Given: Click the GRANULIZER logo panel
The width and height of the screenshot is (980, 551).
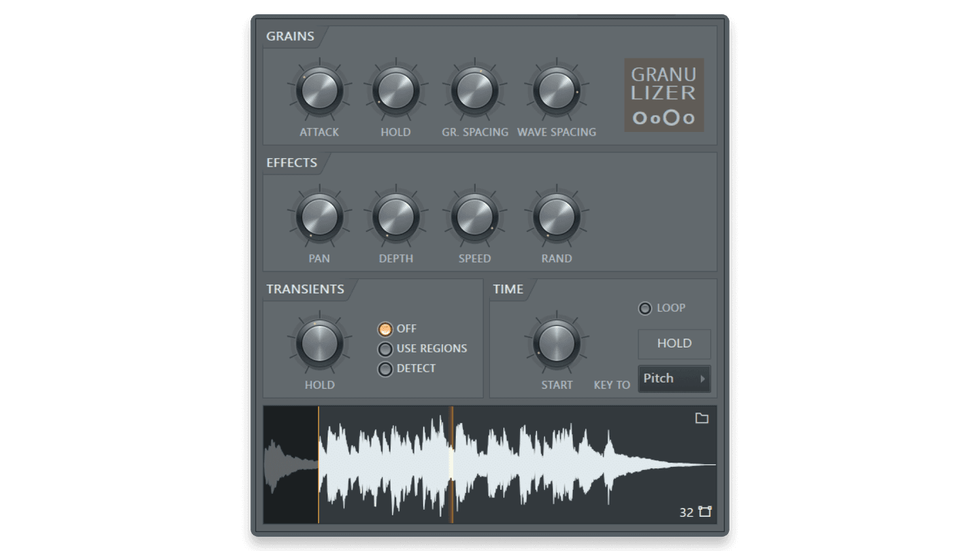Looking at the screenshot, I should click(x=664, y=96).
